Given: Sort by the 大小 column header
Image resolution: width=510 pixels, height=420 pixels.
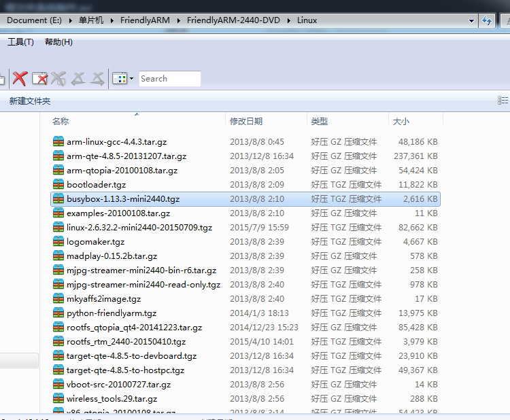Looking at the screenshot, I should [x=401, y=121].
